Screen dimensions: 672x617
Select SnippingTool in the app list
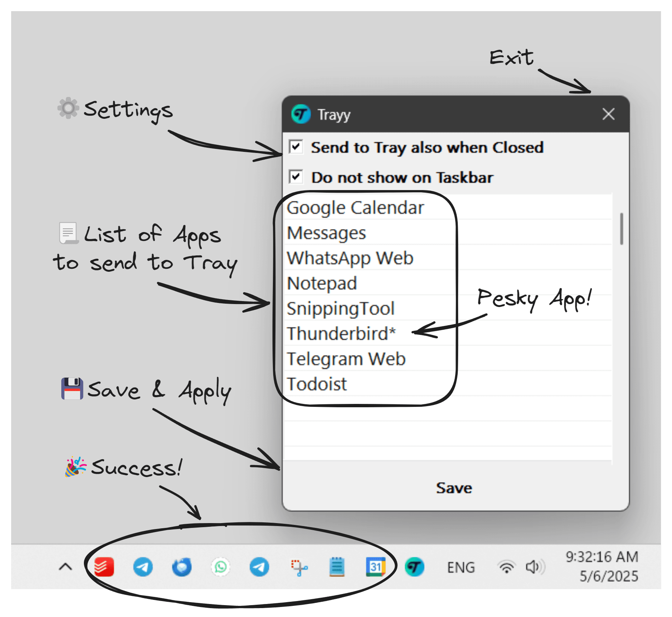pyautogui.click(x=447, y=308)
